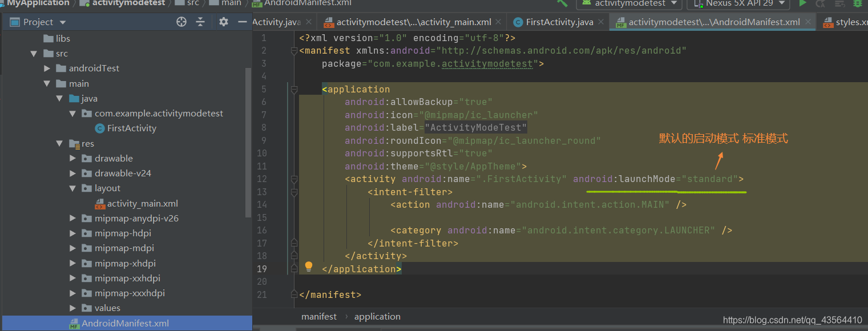Click line number 12 in the gutter
The image size is (868, 331).
click(x=261, y=179)
